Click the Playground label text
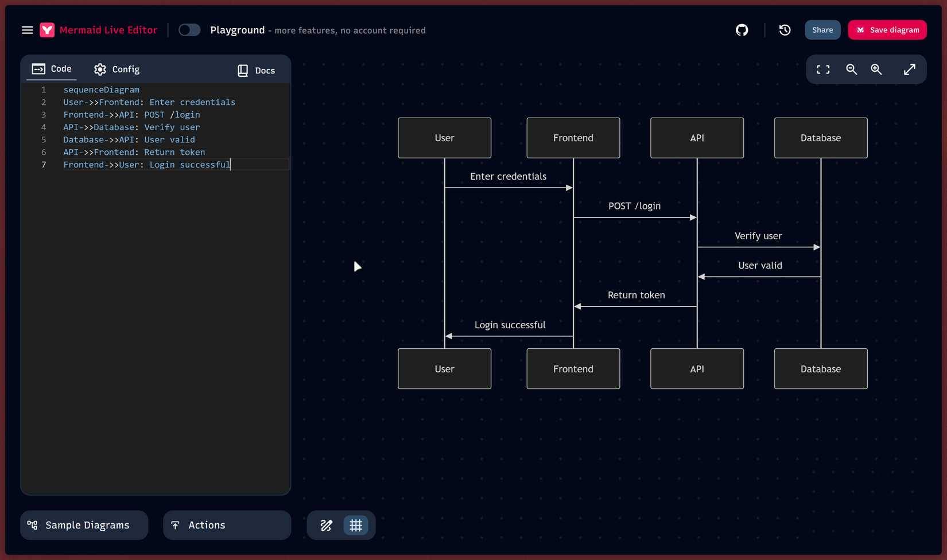 click(238, 30)
